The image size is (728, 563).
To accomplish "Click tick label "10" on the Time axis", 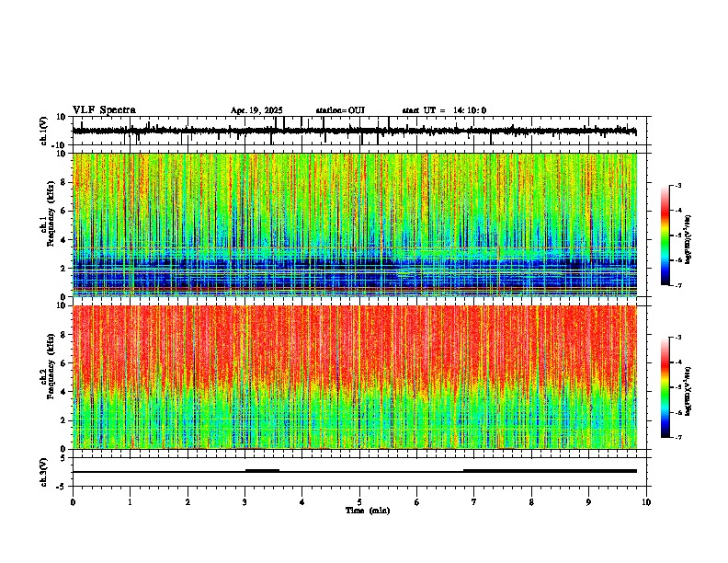I will pos(646,502).
